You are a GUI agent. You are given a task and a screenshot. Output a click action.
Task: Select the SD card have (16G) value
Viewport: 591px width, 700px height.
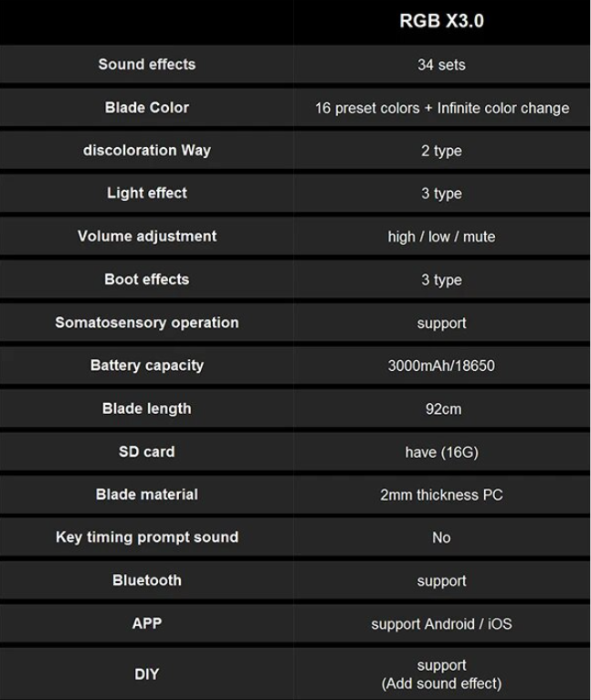point(441,451)
